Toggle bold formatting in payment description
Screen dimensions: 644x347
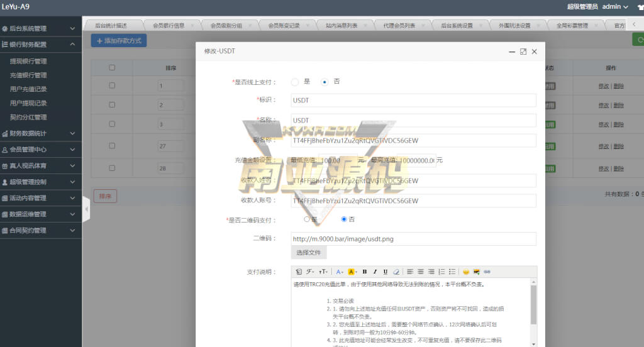click(x=364, y=272)
